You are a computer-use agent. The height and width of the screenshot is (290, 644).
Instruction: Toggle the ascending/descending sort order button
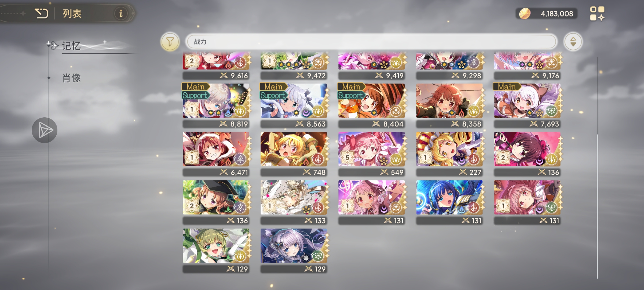(573, 42)
